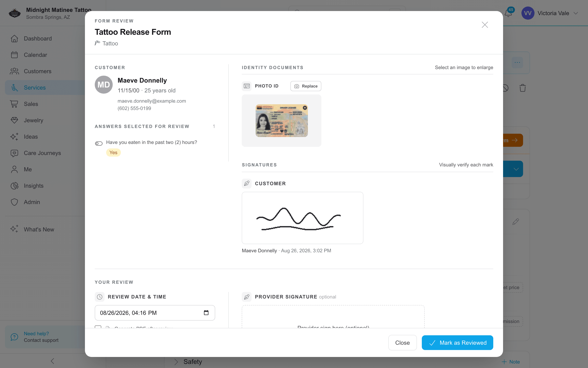Image resolution: width=588 pixels, height=368 pixels.
Task: Click Mark as Reviewed
Action: tap(457, 343)
